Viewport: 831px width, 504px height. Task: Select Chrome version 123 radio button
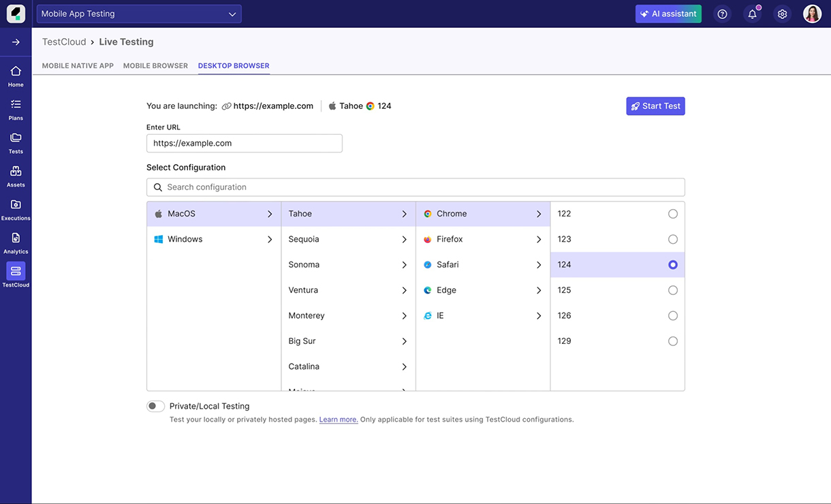click(x=673, y=239)
